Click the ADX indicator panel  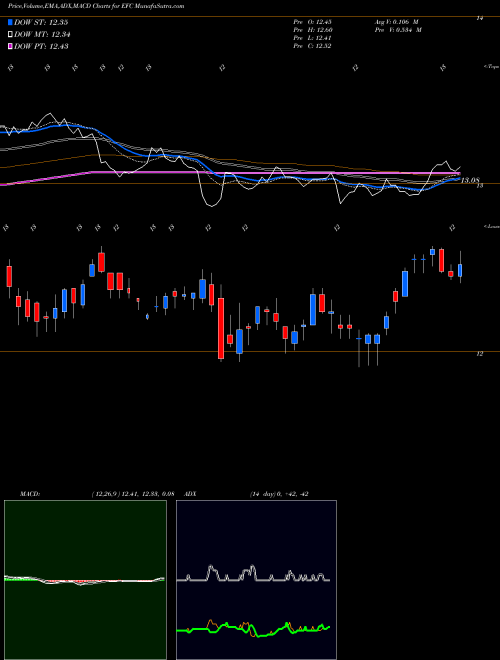pyautogui.click(x=256, y=580)
